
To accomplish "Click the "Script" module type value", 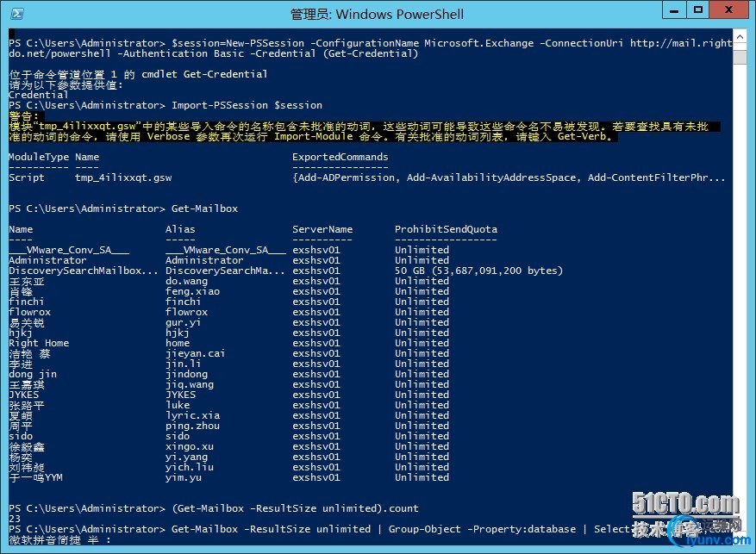I will pos(27,177).
